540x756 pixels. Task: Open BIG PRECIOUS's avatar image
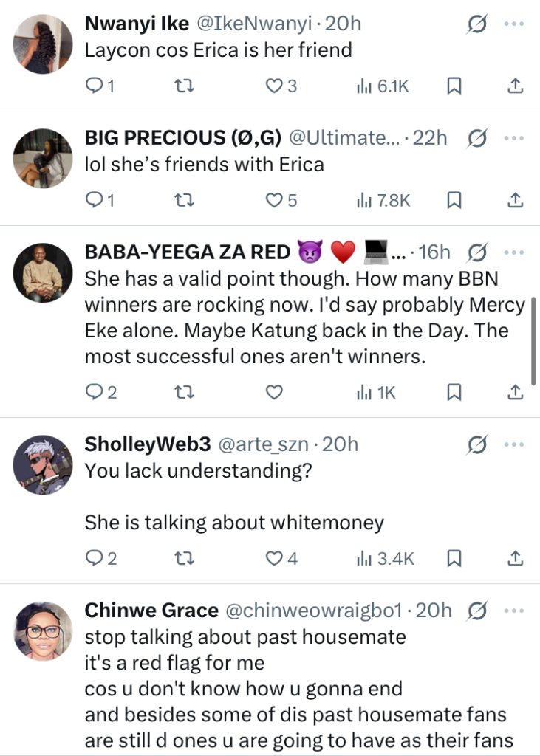point(44,158)
